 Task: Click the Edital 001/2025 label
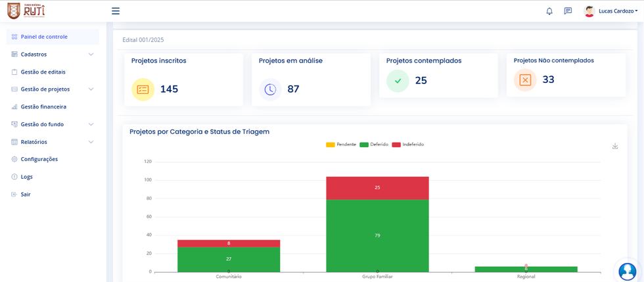click(143, 40)
